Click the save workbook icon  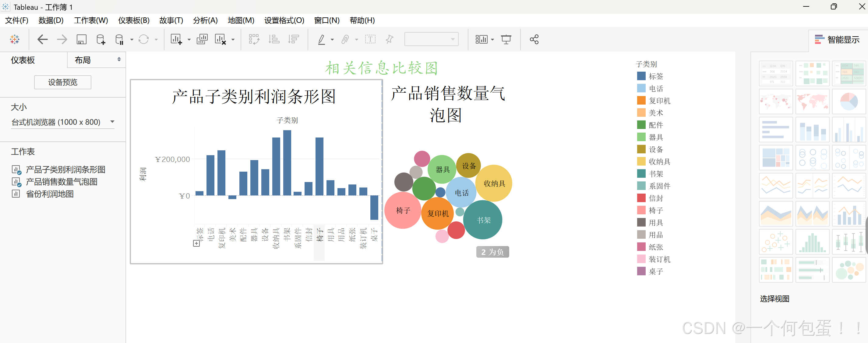coord(81,39)
